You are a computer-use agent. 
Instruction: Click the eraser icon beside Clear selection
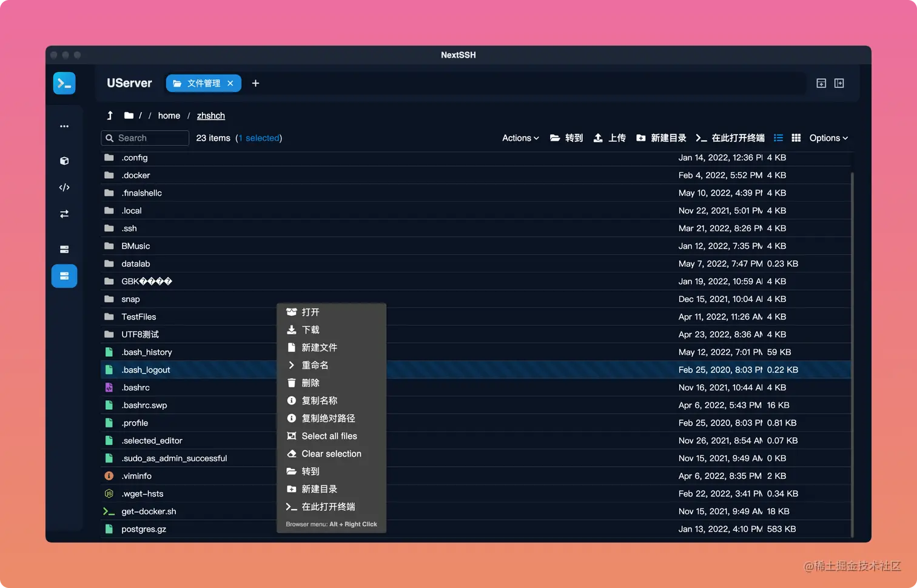292,453
